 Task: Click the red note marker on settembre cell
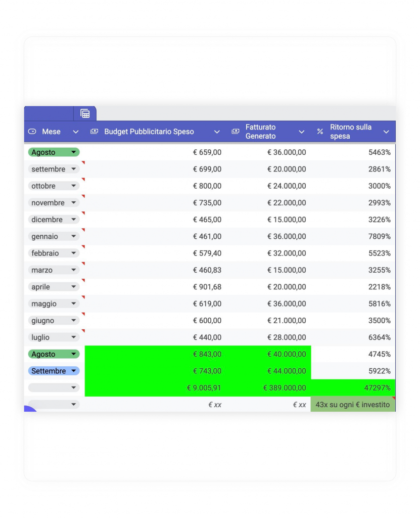[x=83, y=162]
